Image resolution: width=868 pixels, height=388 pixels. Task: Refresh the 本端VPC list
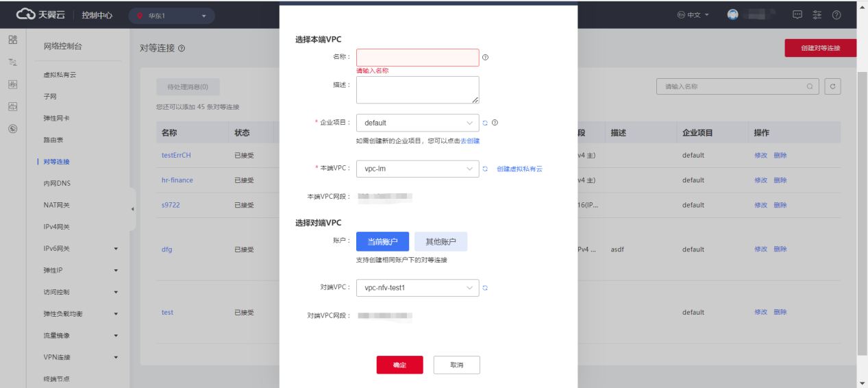(x=485, y=169)
